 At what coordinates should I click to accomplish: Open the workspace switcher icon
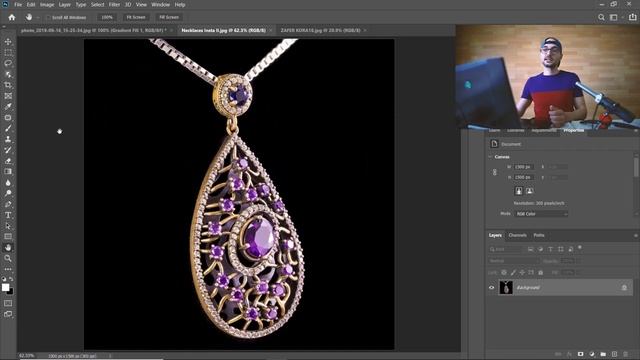click(613, 17)
